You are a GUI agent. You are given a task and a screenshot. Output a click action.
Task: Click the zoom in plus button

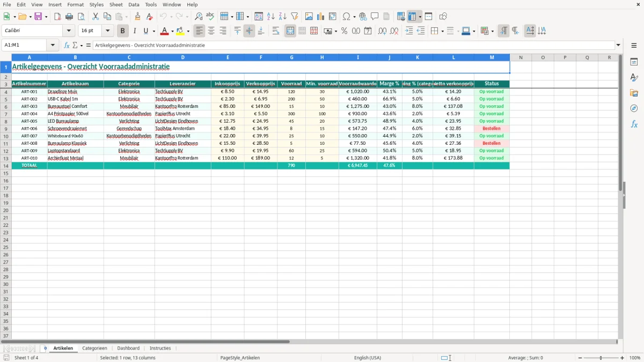[623, 358]
